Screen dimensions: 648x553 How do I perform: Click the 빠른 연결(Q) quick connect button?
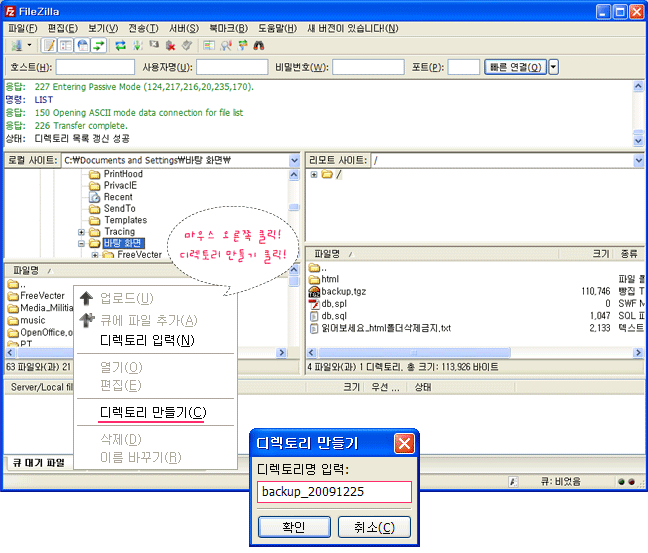515,67
